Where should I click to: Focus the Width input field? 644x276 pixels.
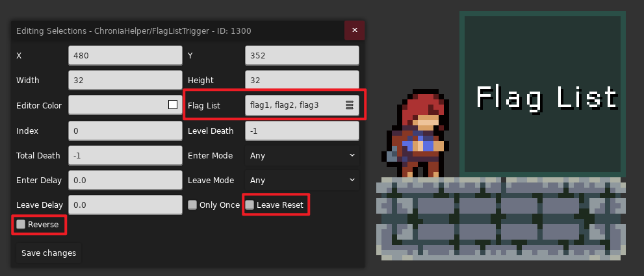click(x=125, y=80)
